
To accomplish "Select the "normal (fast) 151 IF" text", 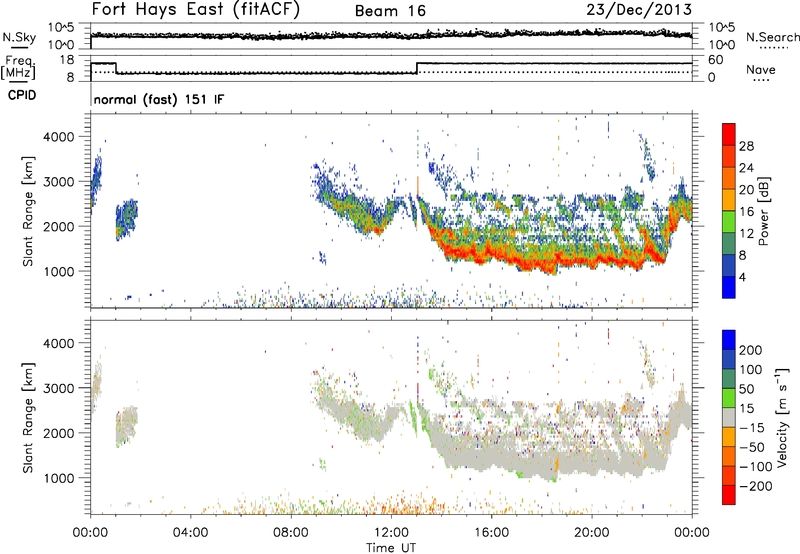I will [159, 99].
